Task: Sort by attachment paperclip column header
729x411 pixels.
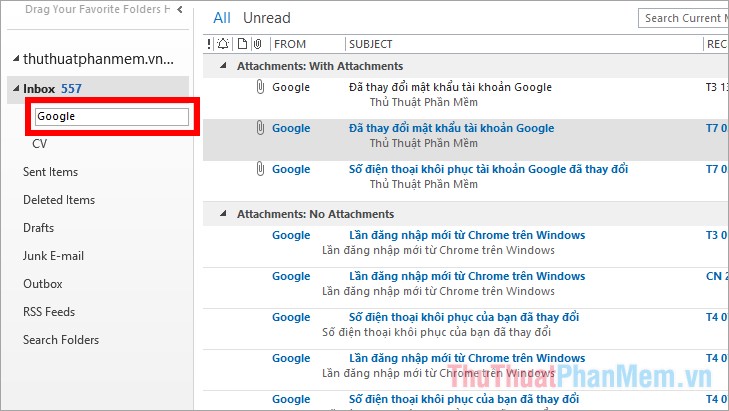Action: click(x=258, y=44)
